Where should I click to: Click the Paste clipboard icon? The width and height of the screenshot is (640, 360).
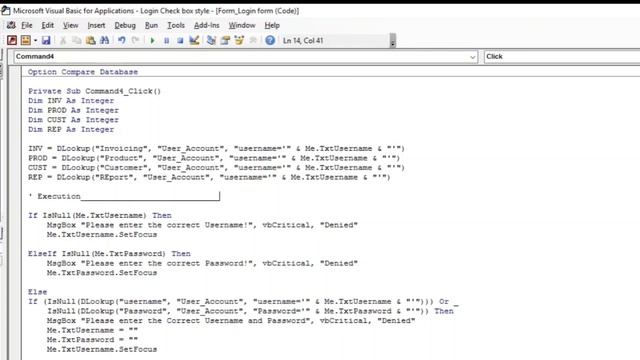click(91, 40)
